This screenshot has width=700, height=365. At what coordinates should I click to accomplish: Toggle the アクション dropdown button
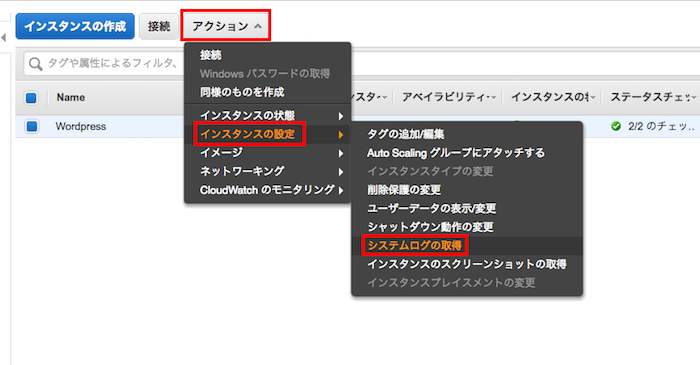coord(226,26)
